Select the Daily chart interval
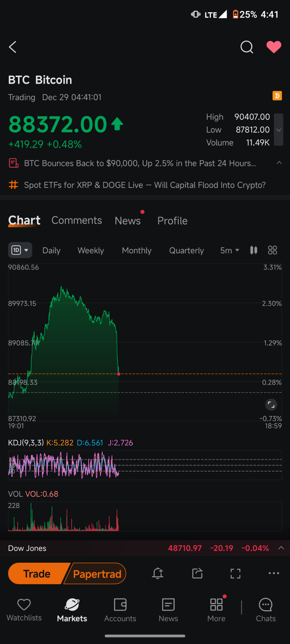The width and height of the screenshot is (290, 644). click(x=51, y=250)
